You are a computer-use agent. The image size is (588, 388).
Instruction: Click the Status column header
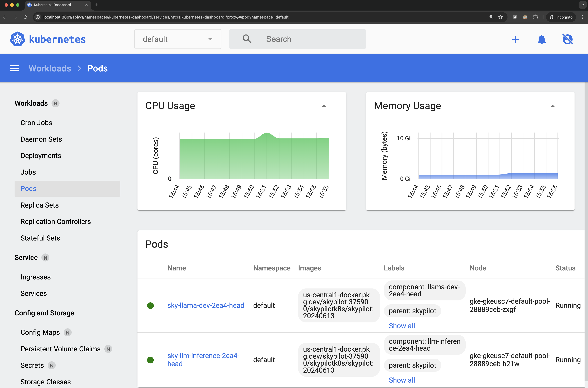565,268
